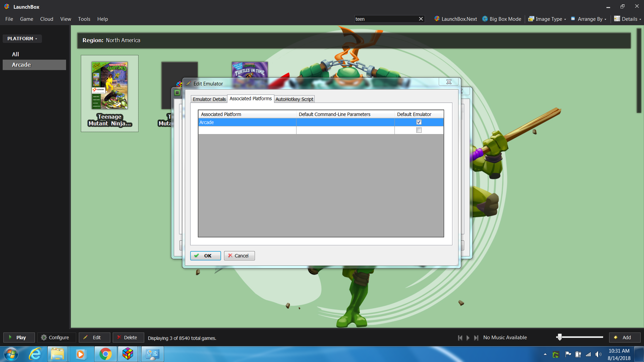Show hidden system tray icons
The height and width of the screenshot is (362, 644).
tap(545, 354)
